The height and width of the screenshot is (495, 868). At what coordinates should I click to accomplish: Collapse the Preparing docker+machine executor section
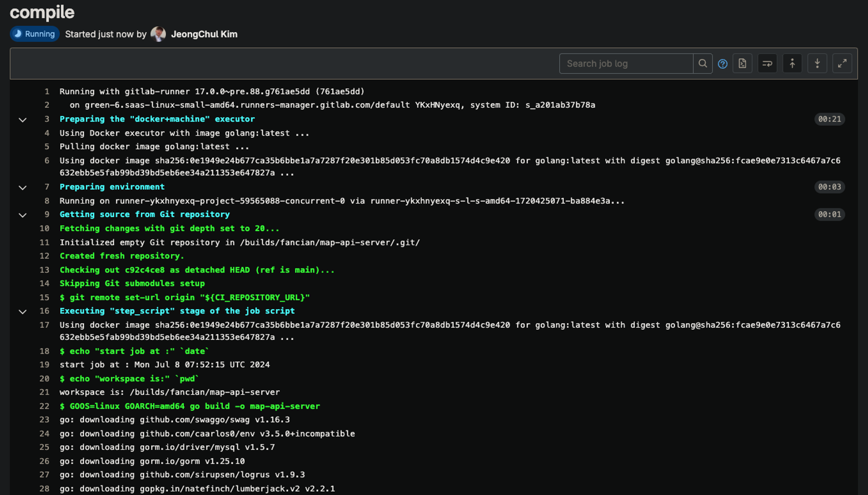pyautogui.click(x=23, y=120)
